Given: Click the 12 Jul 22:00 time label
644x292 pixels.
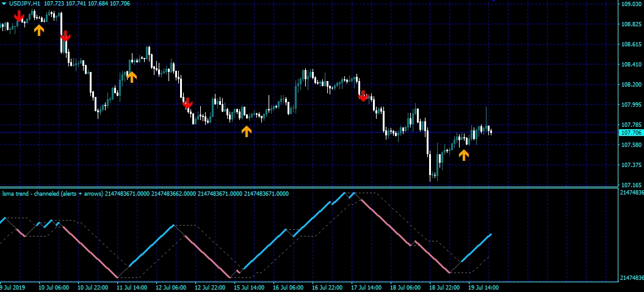Looking at the screenshot, I should 210,288.
